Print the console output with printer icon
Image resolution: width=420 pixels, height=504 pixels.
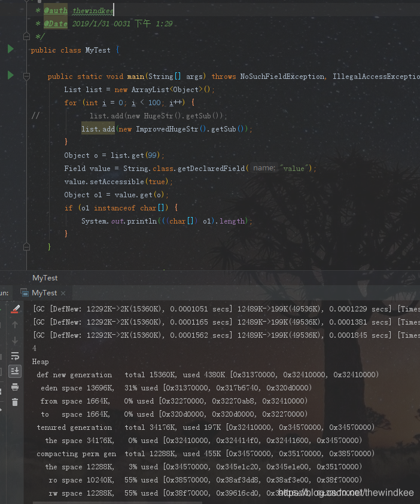(x=15, y=387)
